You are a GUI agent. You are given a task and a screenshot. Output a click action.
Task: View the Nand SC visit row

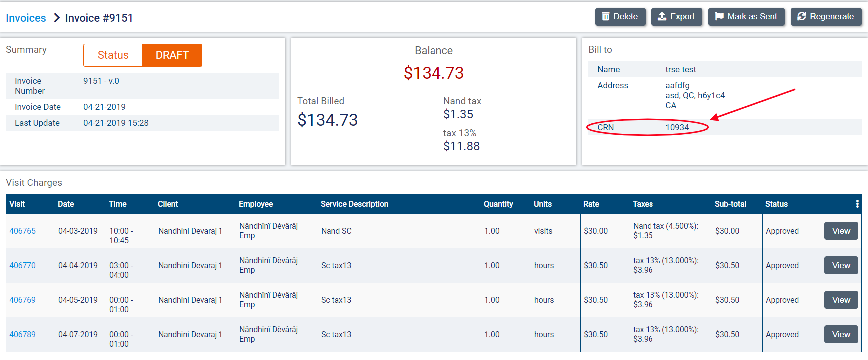(x=841, y=231)
